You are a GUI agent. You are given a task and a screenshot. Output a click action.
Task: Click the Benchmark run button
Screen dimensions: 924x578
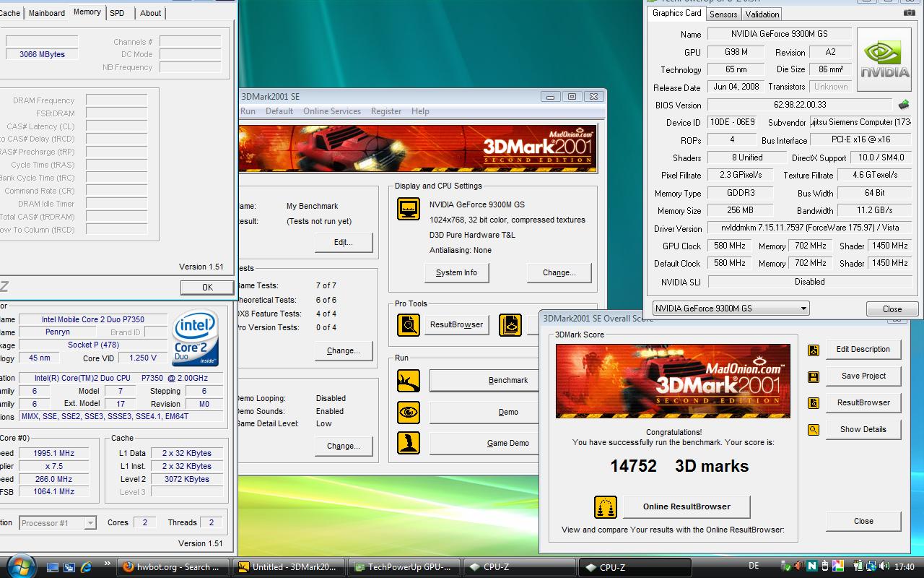(x=485, y=381)
